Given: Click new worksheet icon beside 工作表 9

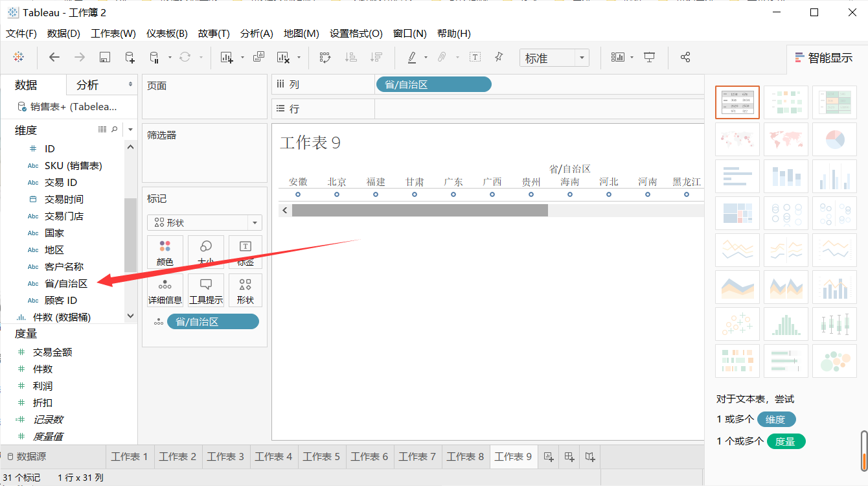Looking at the screenshot, I should pos(548,457).
